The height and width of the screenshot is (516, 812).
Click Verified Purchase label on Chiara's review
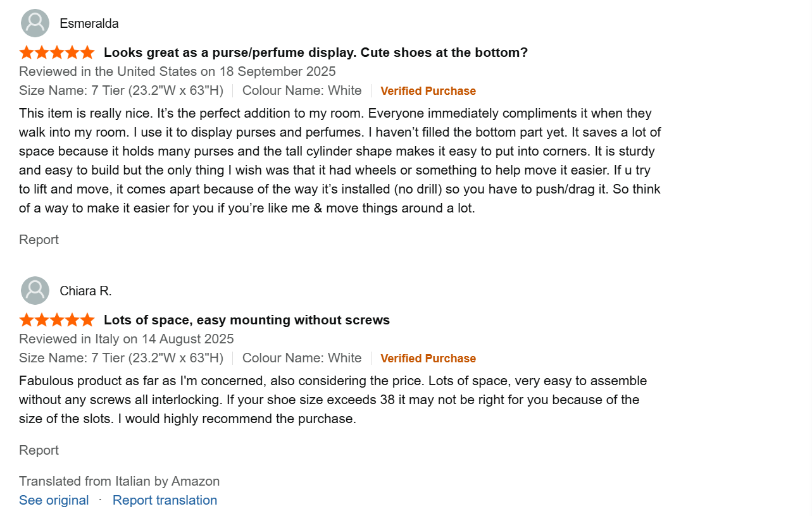tap(428, 359)
